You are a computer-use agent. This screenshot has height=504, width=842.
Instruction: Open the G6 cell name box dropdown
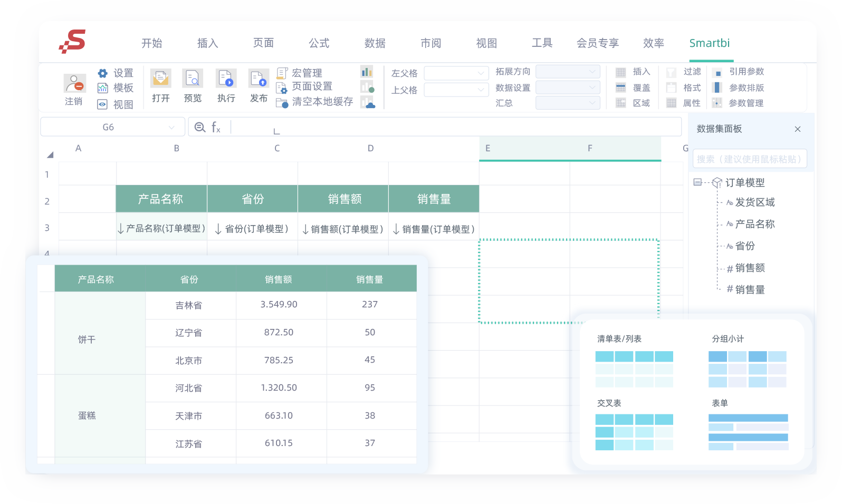pyautogui.click(x=171, y=127)
